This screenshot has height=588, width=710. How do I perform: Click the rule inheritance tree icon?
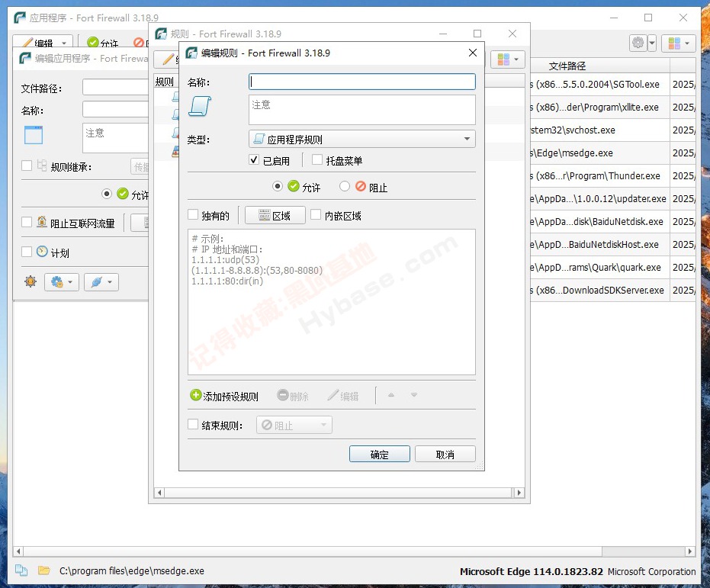click(x=42, y=165)
